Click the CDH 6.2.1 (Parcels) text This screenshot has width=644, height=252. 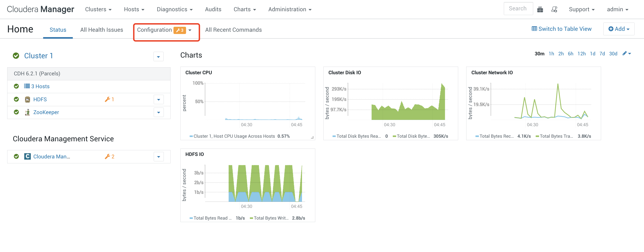(37, 73)
